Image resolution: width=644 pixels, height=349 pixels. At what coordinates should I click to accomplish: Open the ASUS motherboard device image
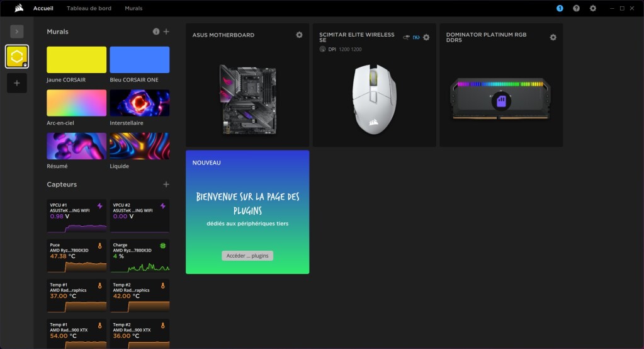click(x=247, y=100)
